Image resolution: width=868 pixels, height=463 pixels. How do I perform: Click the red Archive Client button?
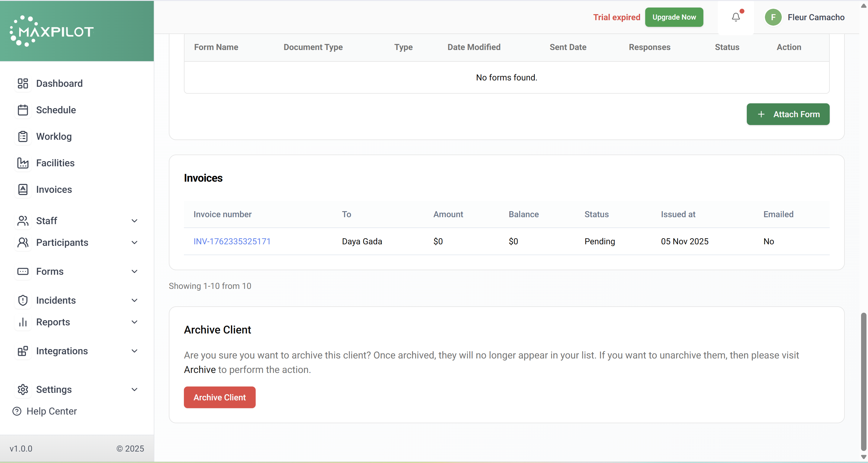click(x=219, y=397)
